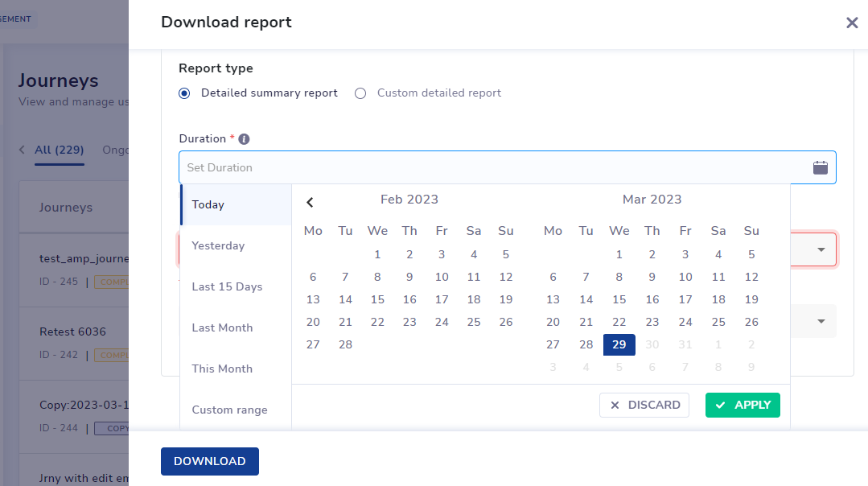Click the disabled March 31 date
The width and height of the screenshot is (868, 486).
tap(685, 344)
